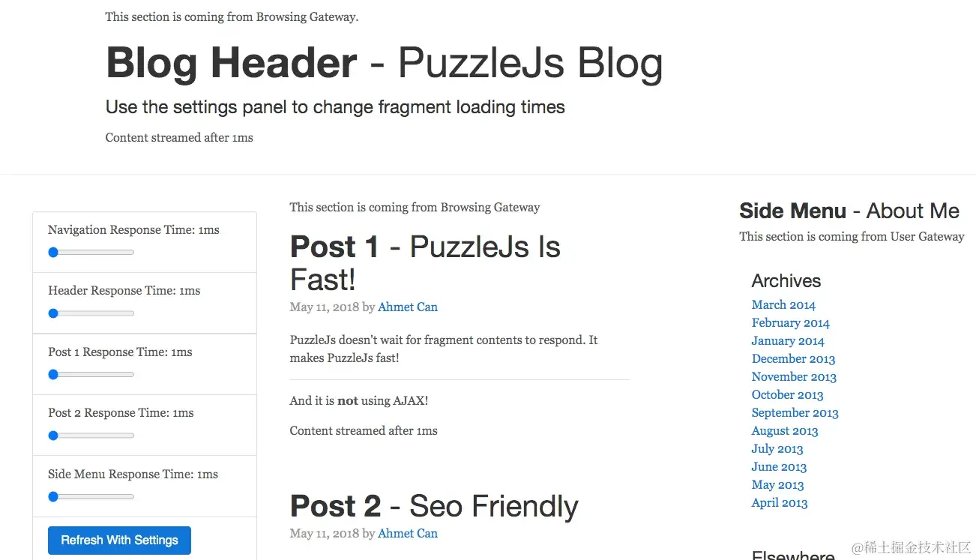Go to the January 2014 archive
The width and height of the screenshot is (976, 560).
point(788,341)
